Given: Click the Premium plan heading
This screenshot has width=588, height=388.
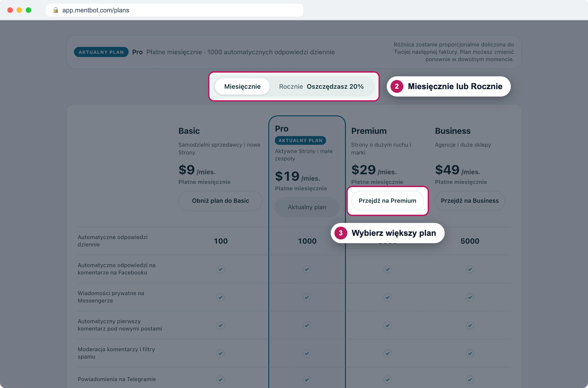Looking at the screenshot, I should (369, 131).
